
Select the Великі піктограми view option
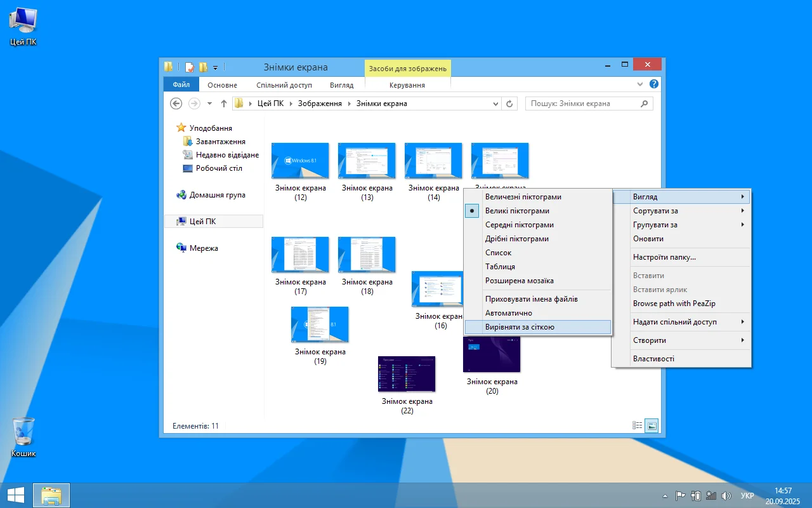coord(517,211)
